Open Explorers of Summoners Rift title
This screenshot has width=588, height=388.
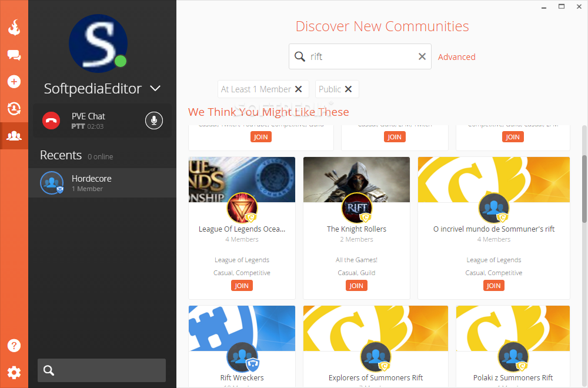pos(375,377)
